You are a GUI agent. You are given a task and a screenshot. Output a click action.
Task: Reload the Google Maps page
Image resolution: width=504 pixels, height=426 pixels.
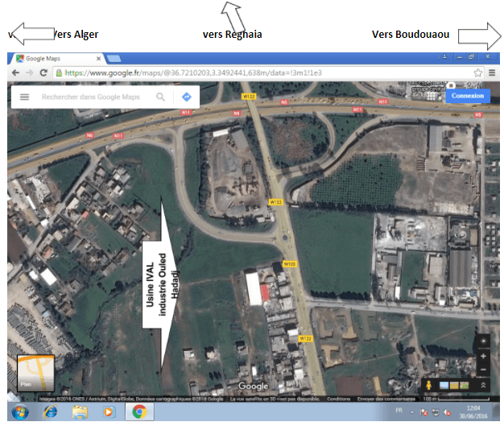[43, 72]
